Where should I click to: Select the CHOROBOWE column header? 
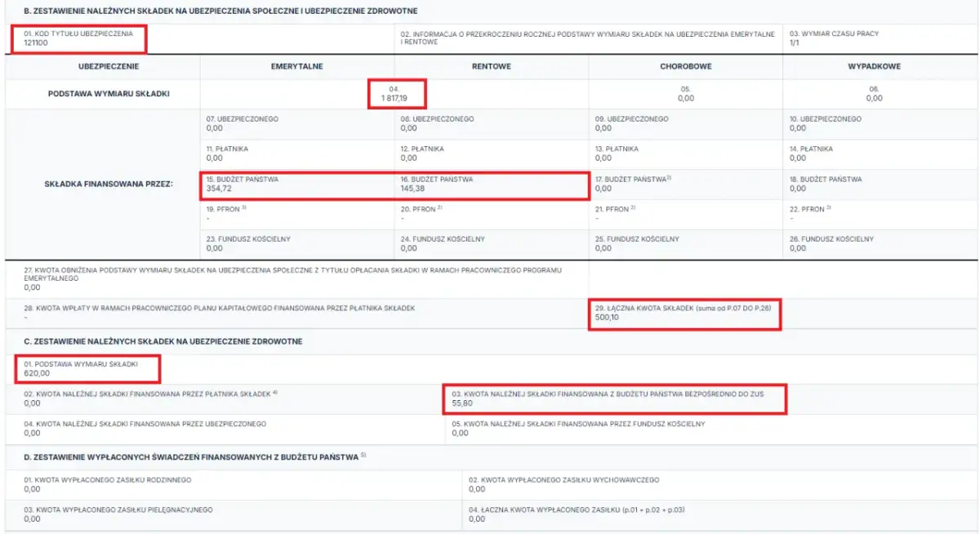[x=685, y=66]
